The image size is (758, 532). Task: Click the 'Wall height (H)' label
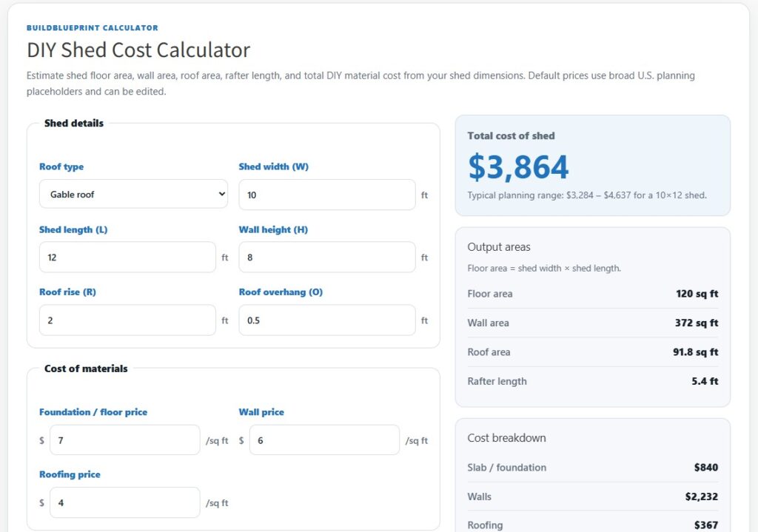pos(273,229)
